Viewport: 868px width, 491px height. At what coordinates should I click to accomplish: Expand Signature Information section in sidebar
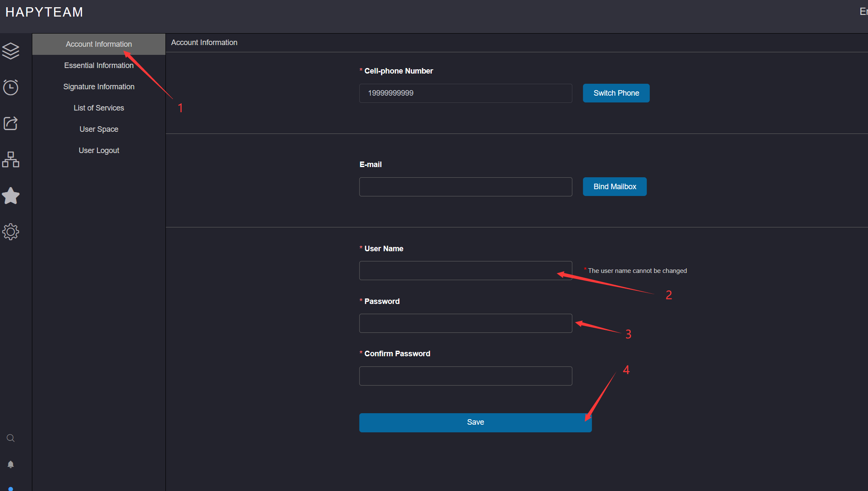point(98,86)
